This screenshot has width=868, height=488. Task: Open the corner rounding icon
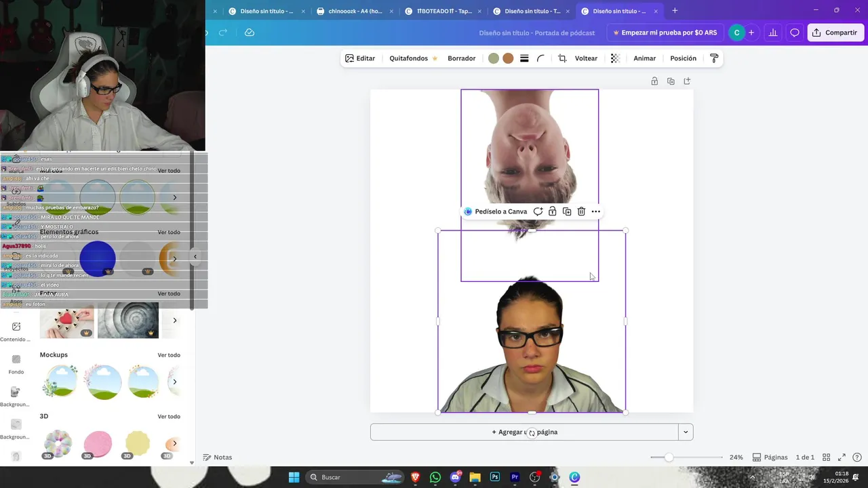tap(540, 58)
